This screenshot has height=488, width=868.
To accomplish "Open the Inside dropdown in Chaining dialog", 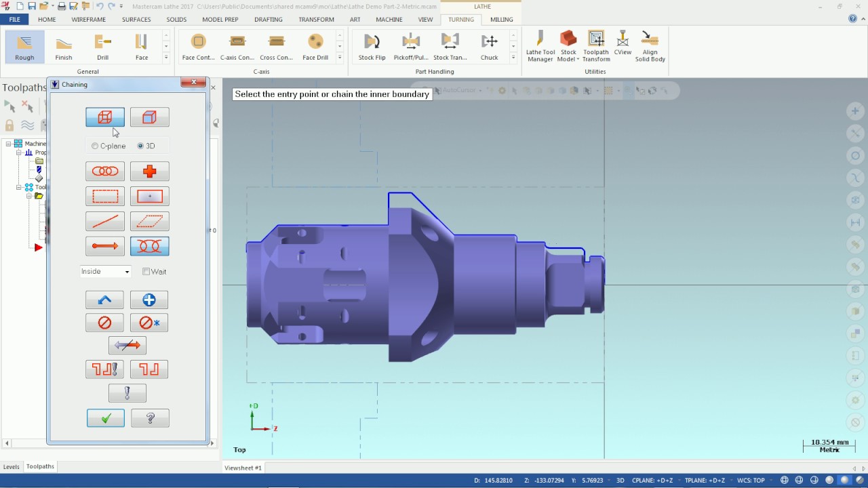I will tap(105, 271).
